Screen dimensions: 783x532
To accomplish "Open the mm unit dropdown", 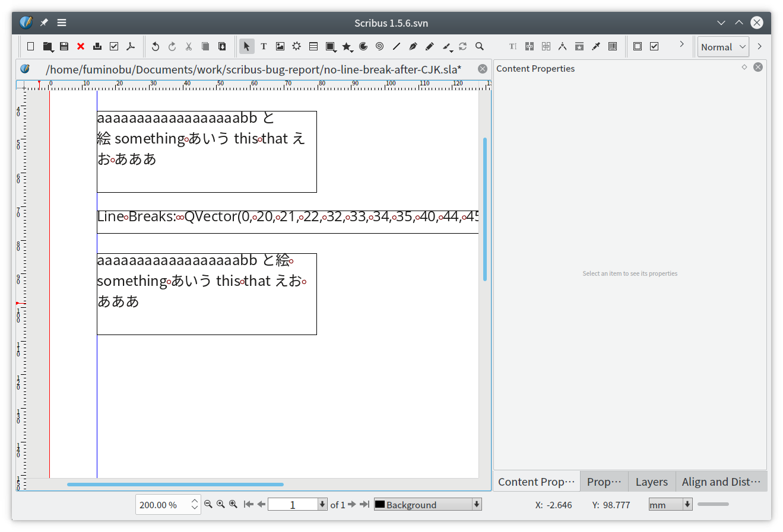I will [x=687, y=504].
